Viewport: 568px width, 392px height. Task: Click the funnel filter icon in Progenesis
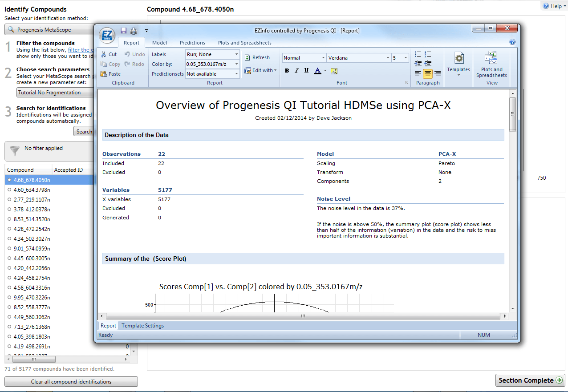15,151
